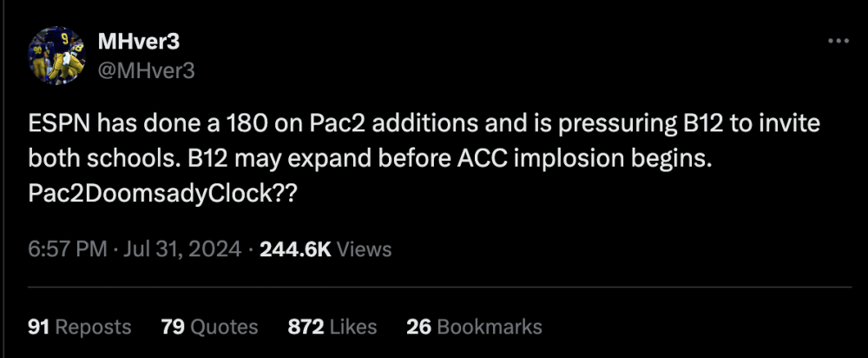Click the Bookmarks label text
Image resolution: width=868 pixels, height=358 pixels.
(490, 327)
